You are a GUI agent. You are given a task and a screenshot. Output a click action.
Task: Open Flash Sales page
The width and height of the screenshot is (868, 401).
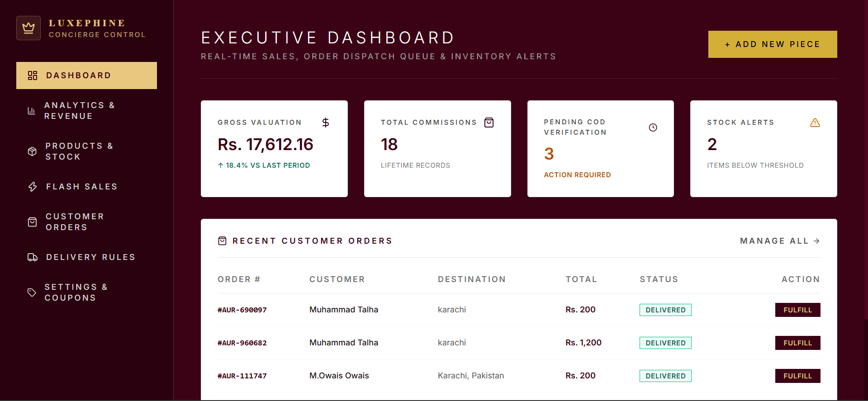(86, 187)
